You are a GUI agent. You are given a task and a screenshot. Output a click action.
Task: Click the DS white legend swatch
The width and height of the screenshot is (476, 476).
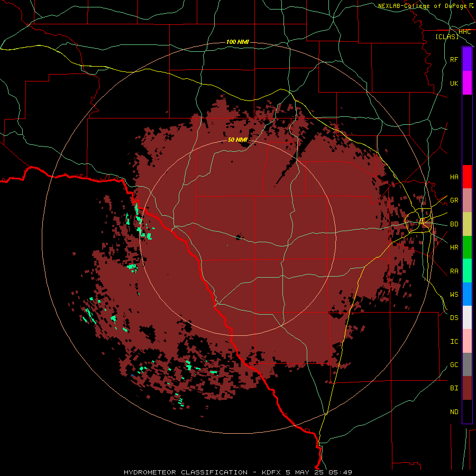pyautogui.click(x=467, y=317)
